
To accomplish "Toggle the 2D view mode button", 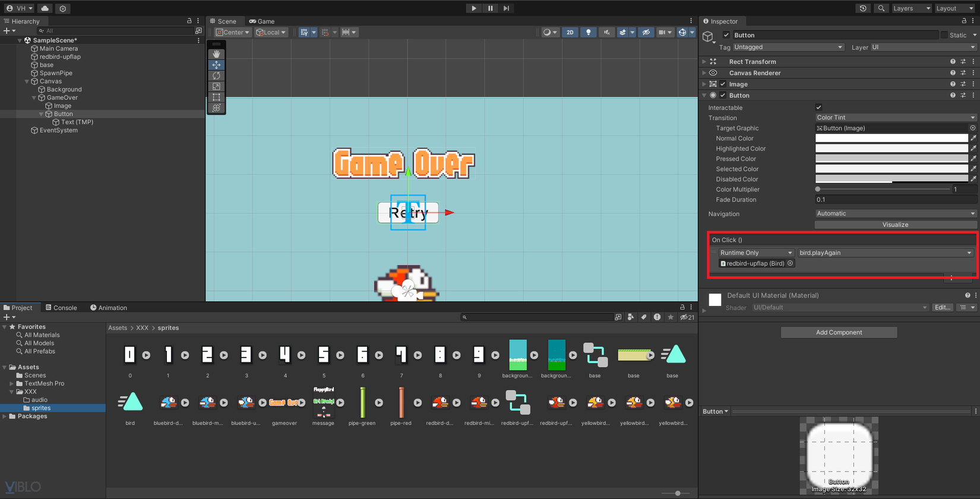I will (x=570, y=33).
